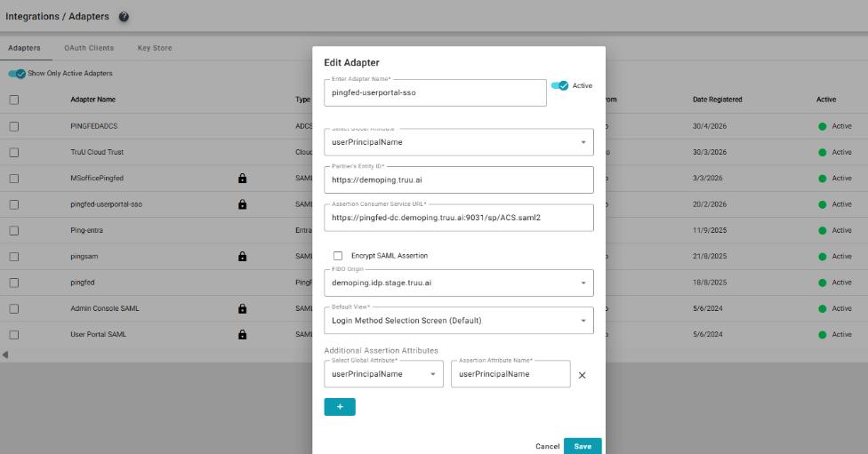
Task: Open the FIDO Origin dropdown
Action: pyautogui.click(x=459, y=283)
